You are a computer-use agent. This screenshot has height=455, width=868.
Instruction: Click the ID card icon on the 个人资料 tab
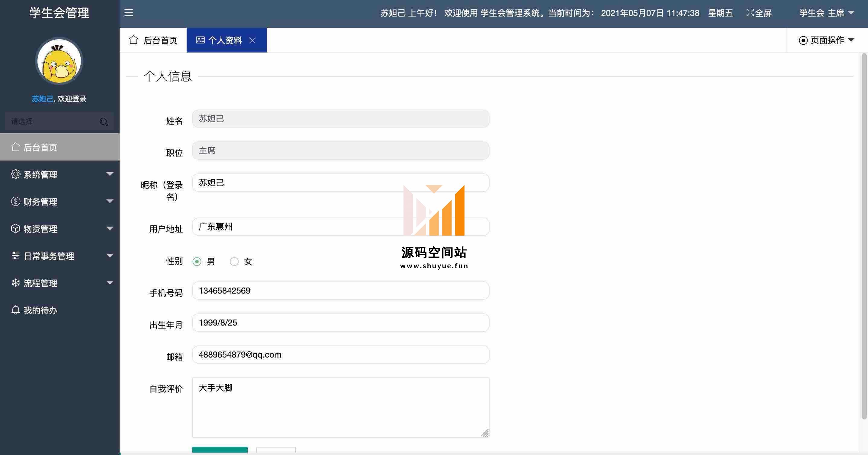[x=200, y=40]
